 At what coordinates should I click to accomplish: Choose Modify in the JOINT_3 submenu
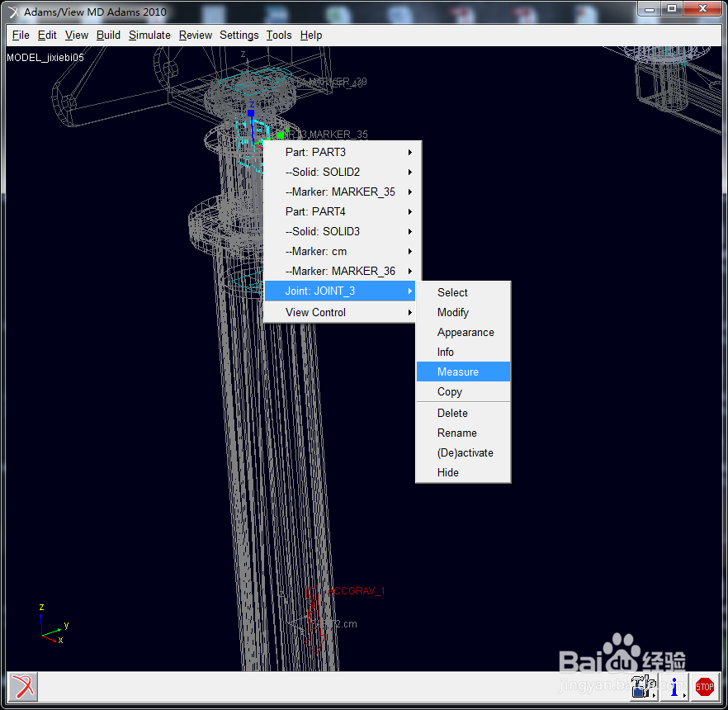[x=463, y=313]
